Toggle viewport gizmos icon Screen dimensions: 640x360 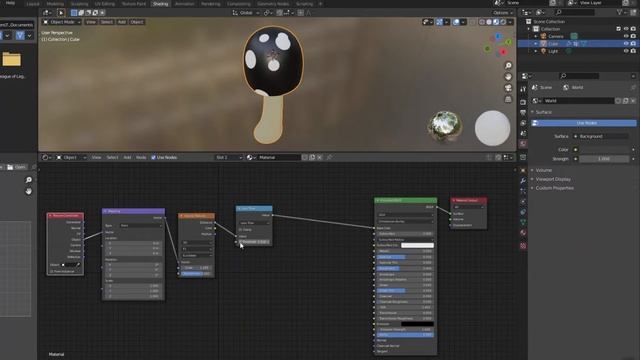pyautogui.click(x=439, y=22)
